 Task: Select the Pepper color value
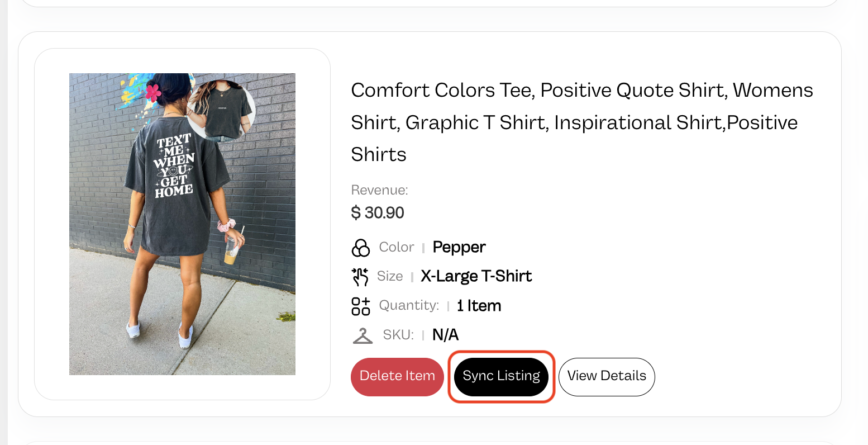click(x=459, y=247)
